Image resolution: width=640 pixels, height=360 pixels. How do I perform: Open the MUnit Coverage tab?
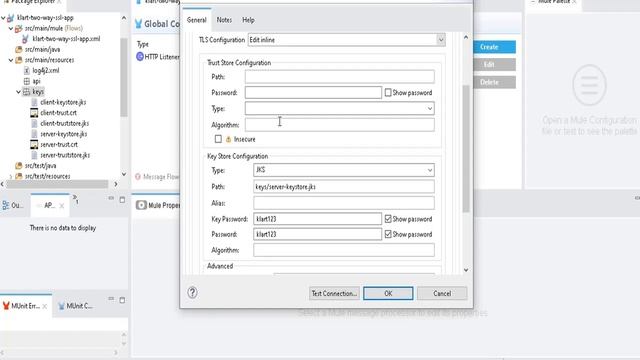[75, 306]
